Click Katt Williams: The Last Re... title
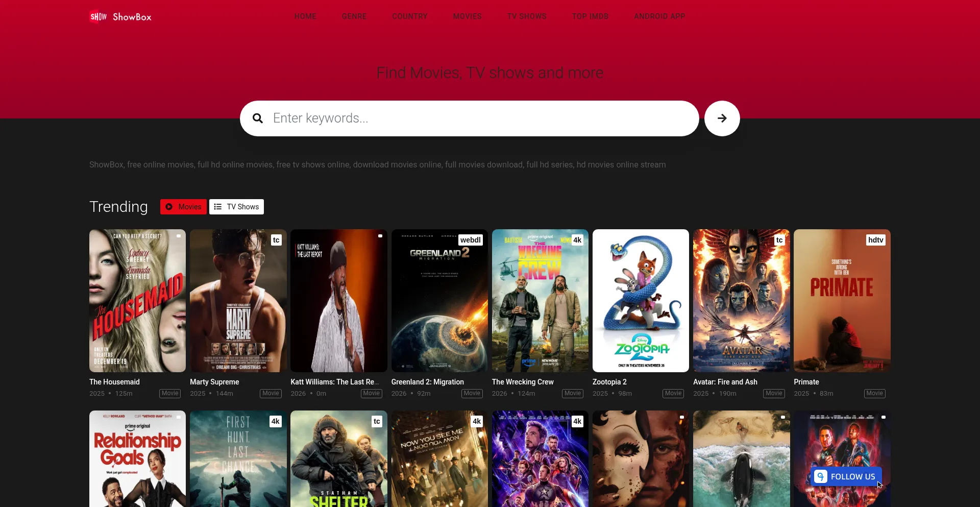Image resolution: width=980 pixels, height=507 pixels. click(x=335, y=382)
